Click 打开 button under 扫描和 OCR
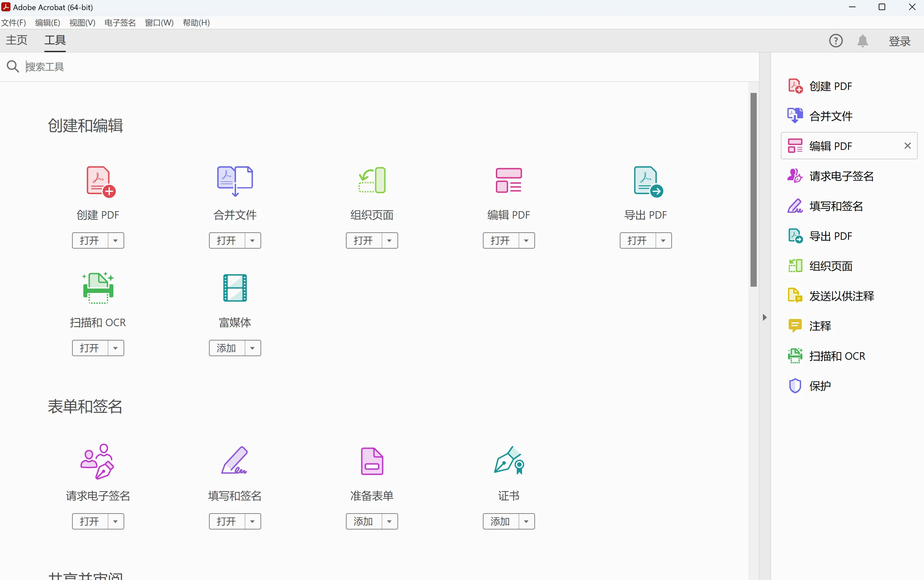 (x=90, y=348)
